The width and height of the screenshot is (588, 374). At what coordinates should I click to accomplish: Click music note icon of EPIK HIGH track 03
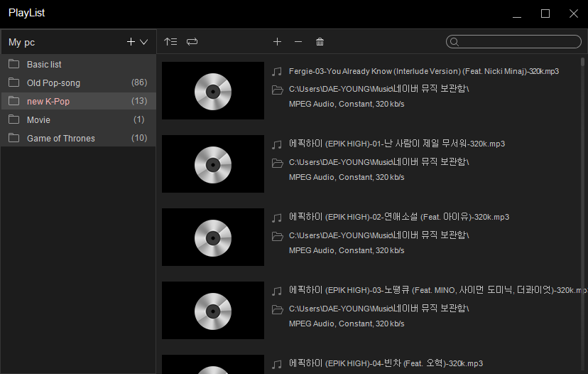277,291
